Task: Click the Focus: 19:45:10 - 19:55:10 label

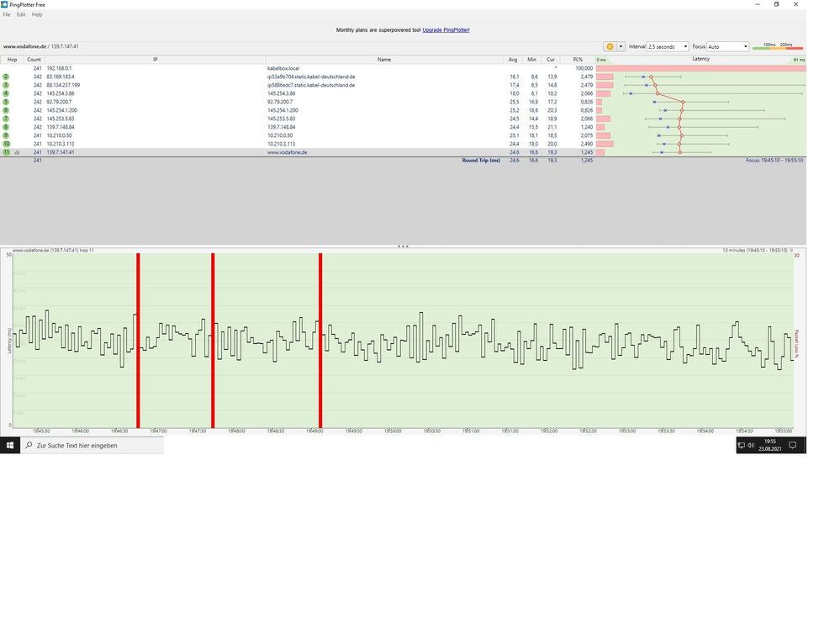Action: (774, 160)
